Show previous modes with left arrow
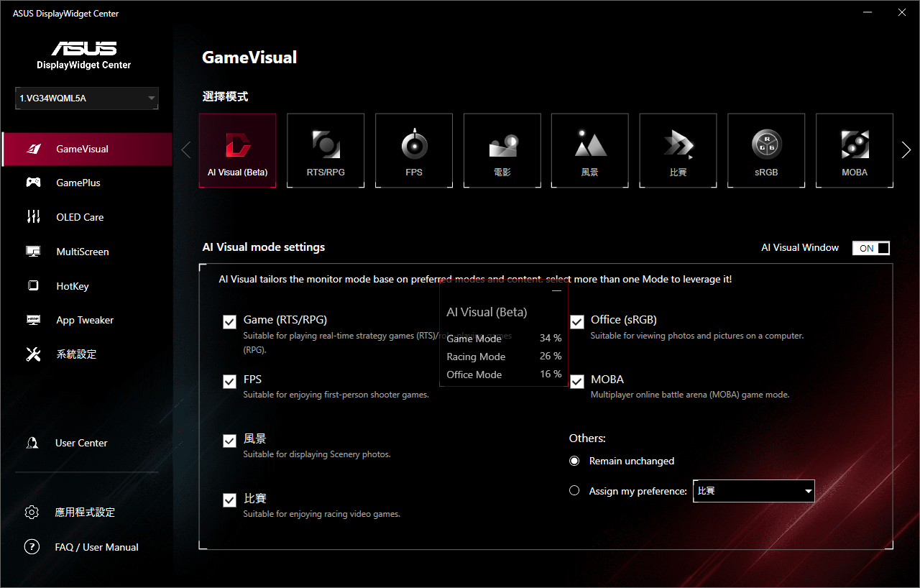920x588 pixels. (x=186, y=150)
